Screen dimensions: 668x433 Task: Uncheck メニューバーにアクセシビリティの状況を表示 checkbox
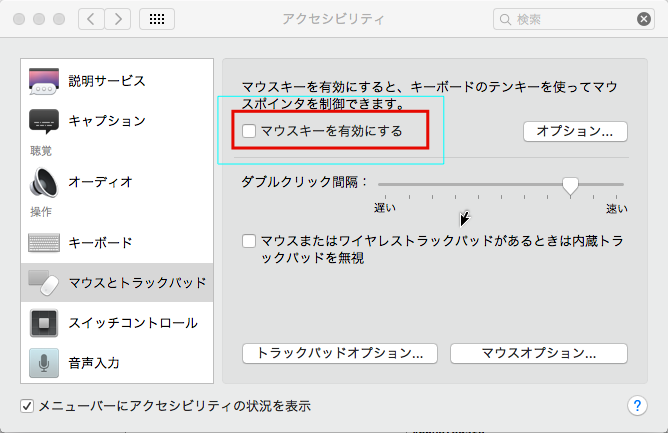tap(27, 406)
